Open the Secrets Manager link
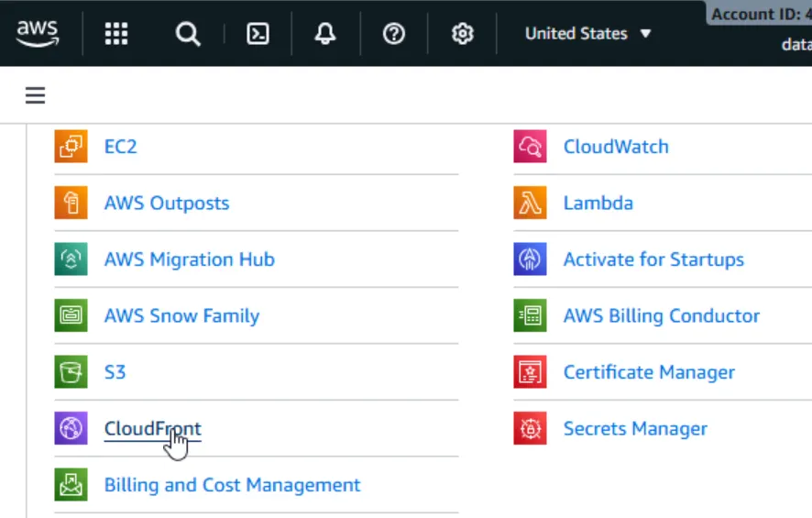812x518 pixels. pos(635,429)
